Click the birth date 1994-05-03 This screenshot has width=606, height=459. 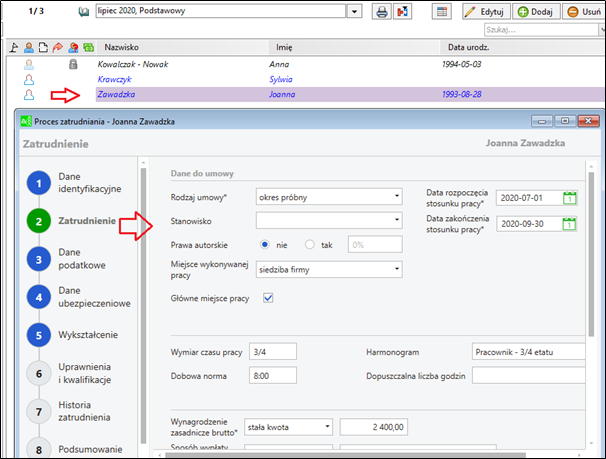462,64
